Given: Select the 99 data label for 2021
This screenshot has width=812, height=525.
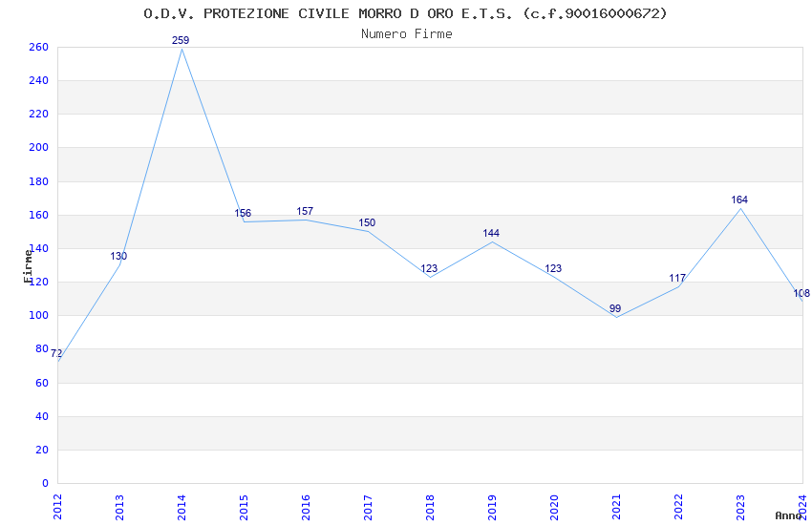Looking at the screenshot, I should click(x=615, y=308).
